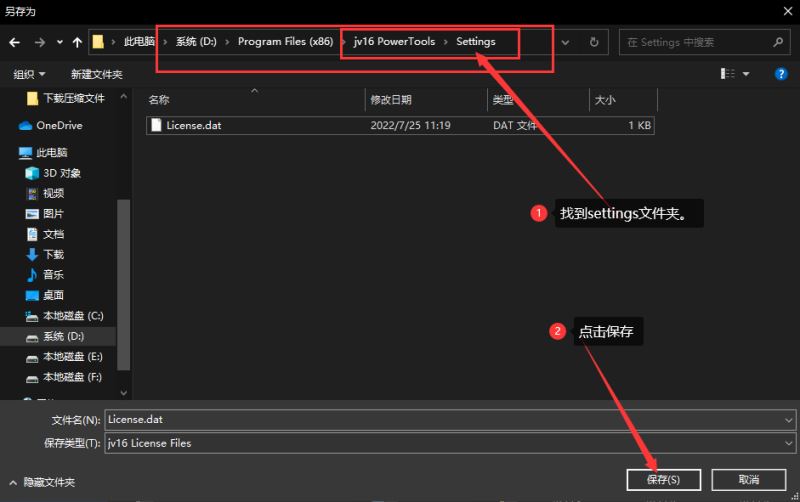
Task: Click the search magnifier icon
Action: (x=778, y=42)
